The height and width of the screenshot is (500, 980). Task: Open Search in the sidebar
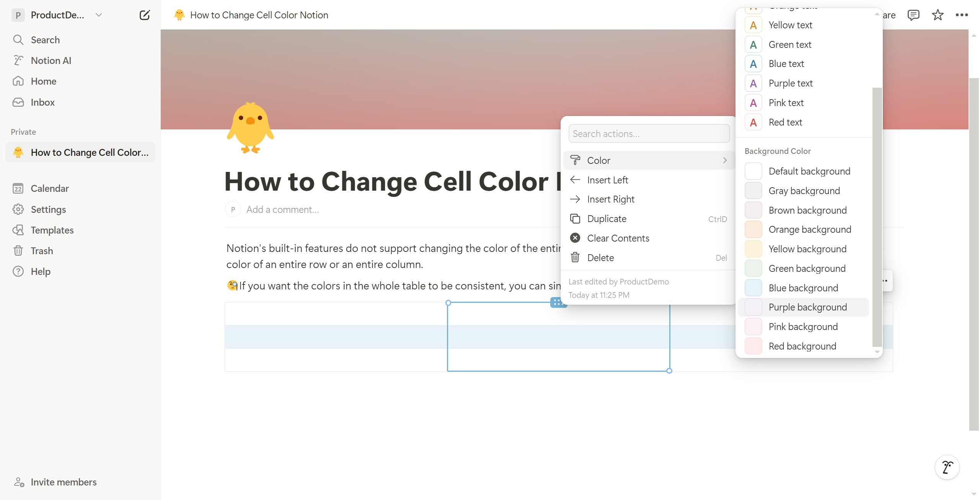[x=80, y=40]
